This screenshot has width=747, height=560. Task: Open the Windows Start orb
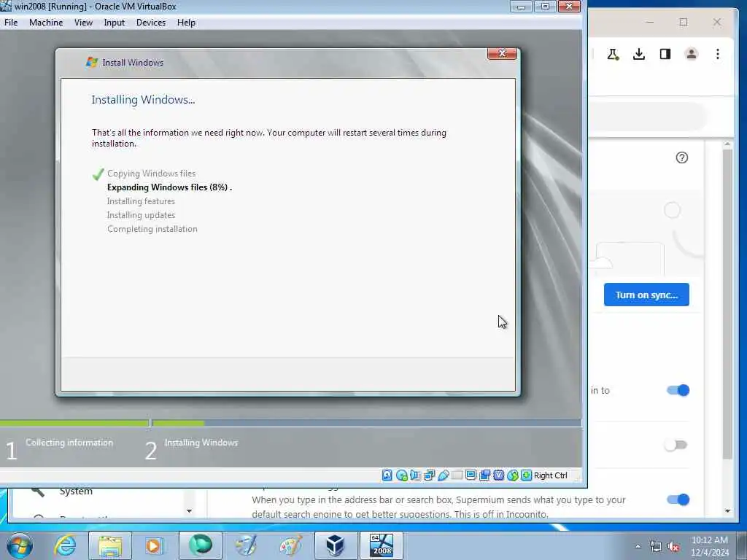[x=20, y=545]
